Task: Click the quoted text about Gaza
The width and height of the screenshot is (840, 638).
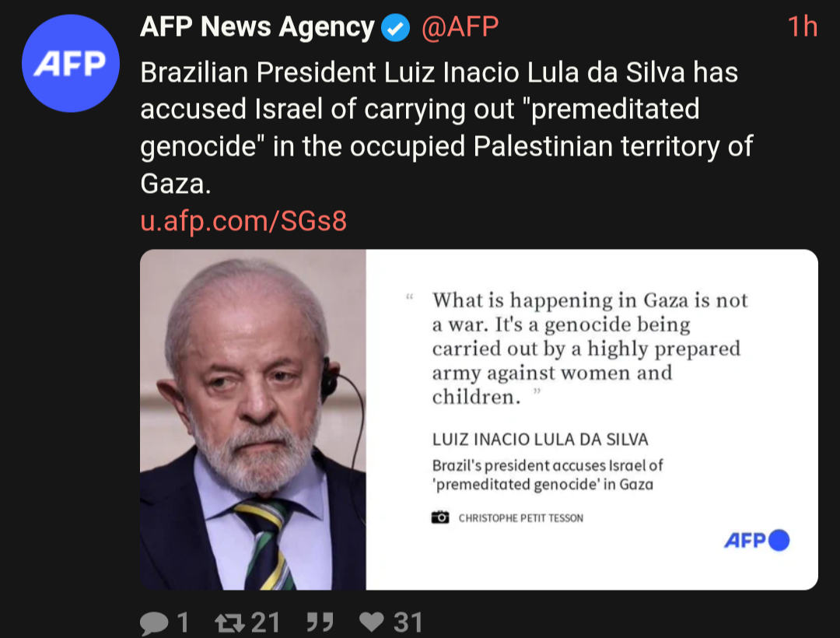Action: pos(590,349)
